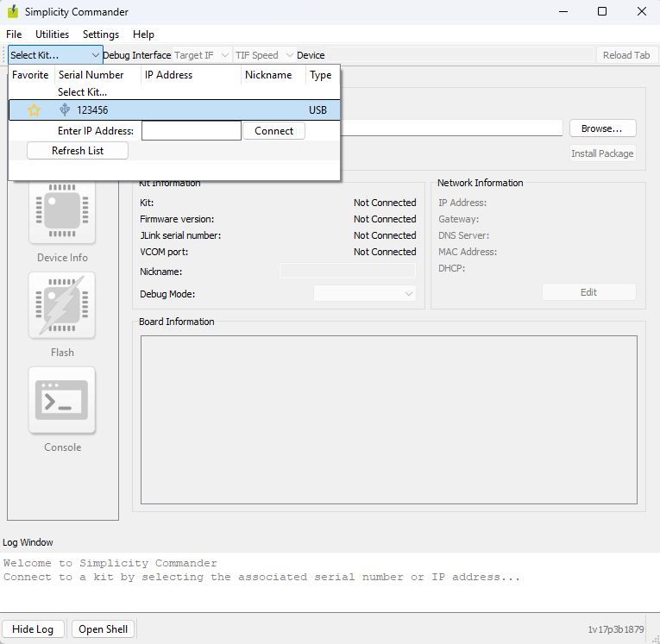Click the Kit 'Not Connected' value
The height and width of the screenshot is (644, 660).
coord(385,203)
